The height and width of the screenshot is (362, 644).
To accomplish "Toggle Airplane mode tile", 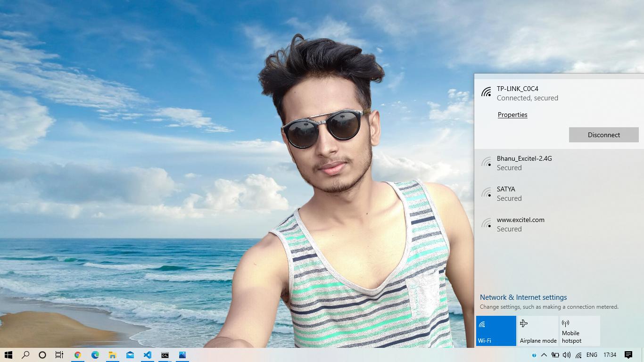I will click(538, 331).
